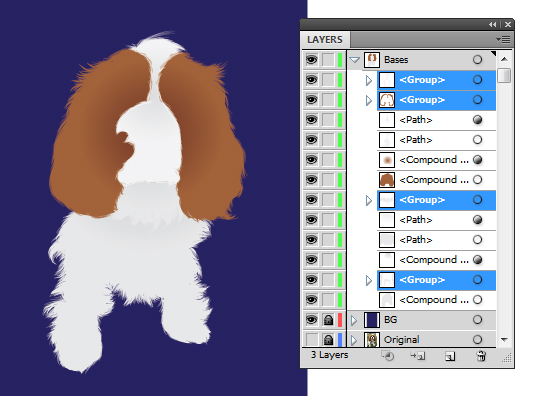542x396 pixels.
Task: Toggle eye of the gradient-blob <Compound> row
Action: (311, 160)
